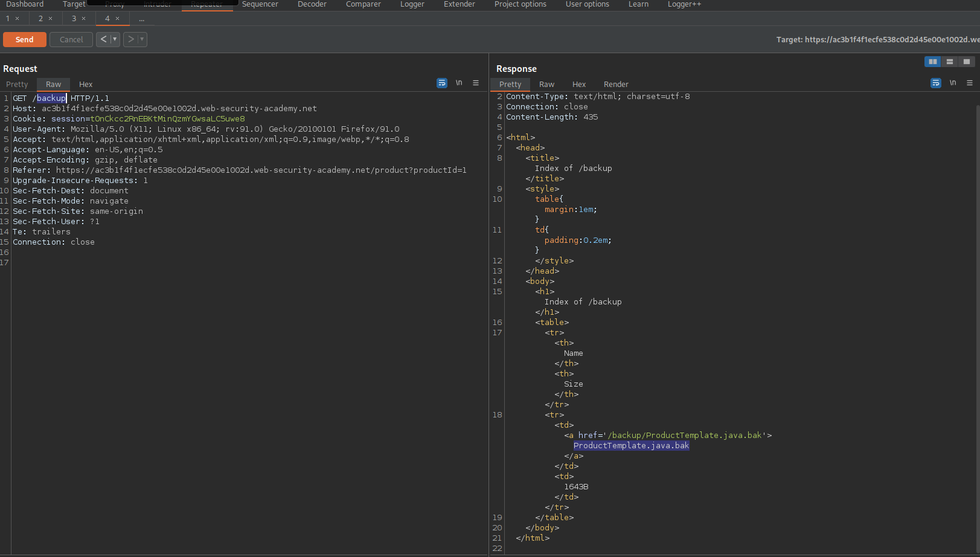Select combined single-pane layout view
This screenshot has height=557, width=980.
(x=967, y=62)
